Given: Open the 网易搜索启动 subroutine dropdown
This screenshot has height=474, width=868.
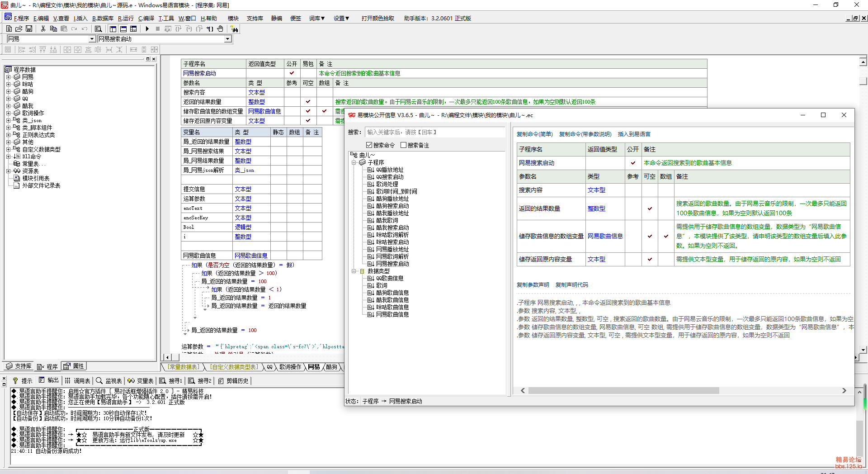Looking at the screenshot, I should click(x=228, y=39).
